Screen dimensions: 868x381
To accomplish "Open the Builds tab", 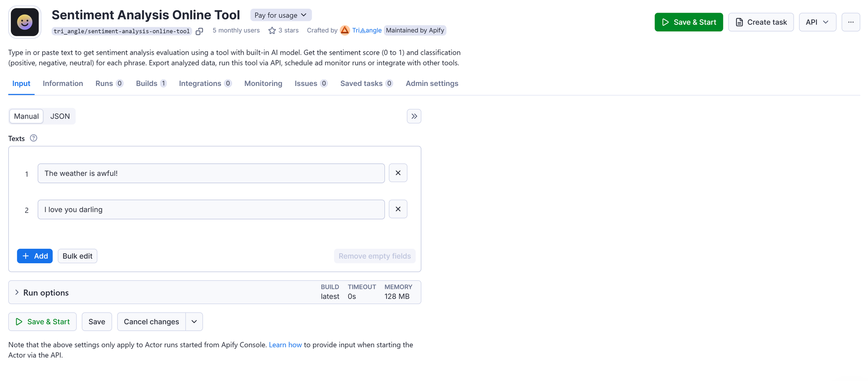I will [151, 83].
